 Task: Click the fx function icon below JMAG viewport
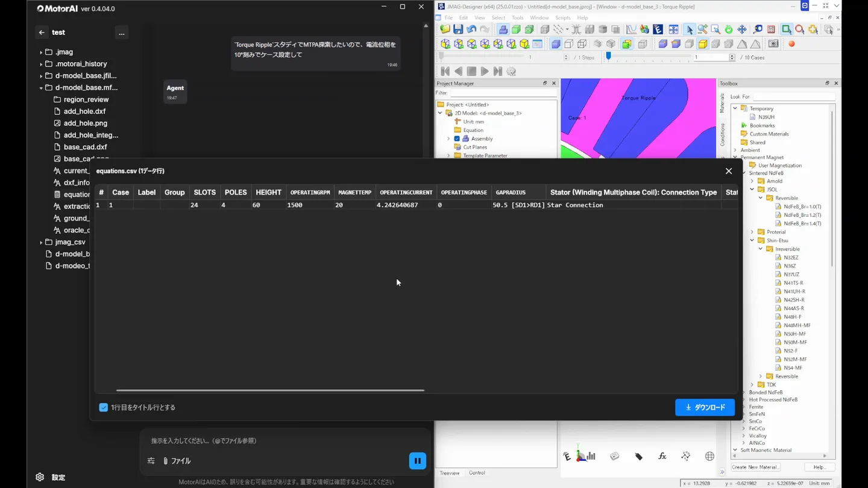click(662, 456)
